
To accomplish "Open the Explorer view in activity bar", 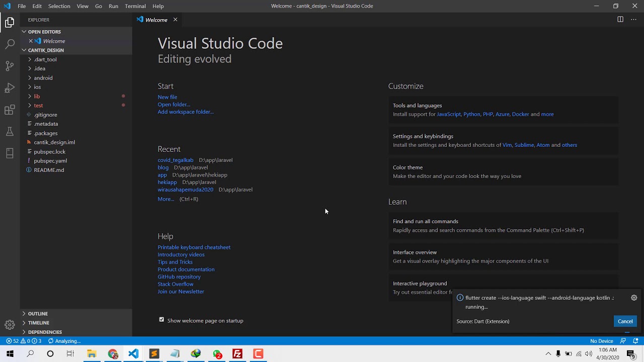I will pos(10,23).
